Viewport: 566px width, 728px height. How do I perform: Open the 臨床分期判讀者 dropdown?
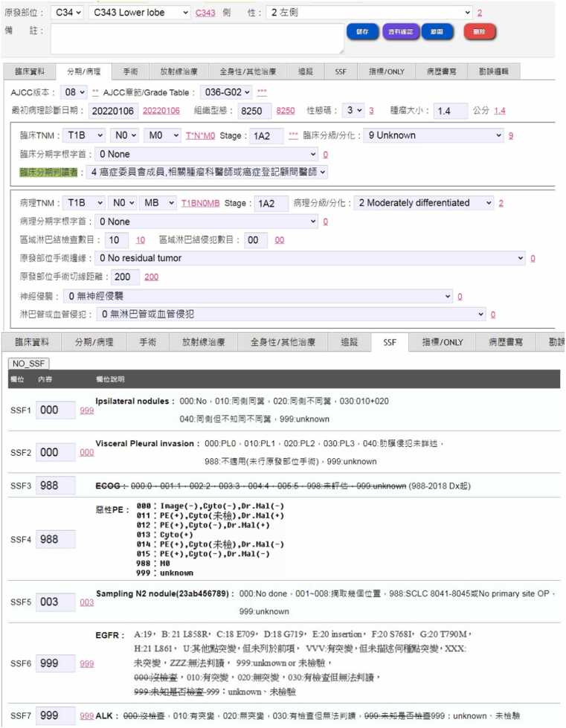(x=208, y=172)
